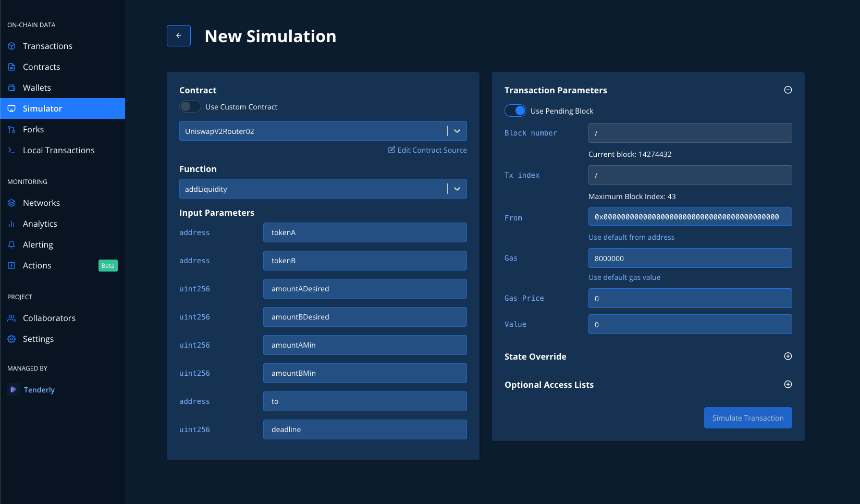
Task: Click the Alerting bell icon
Action: pos(11,244)
